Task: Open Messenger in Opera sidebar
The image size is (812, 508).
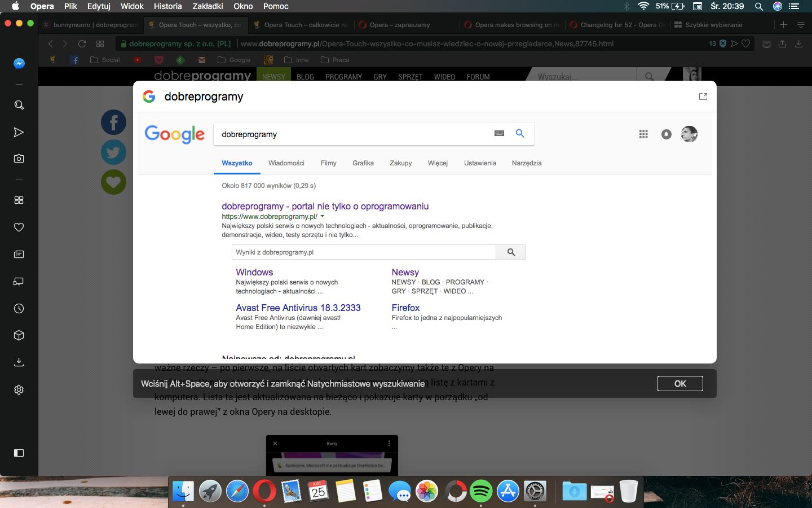Action: 19,64
